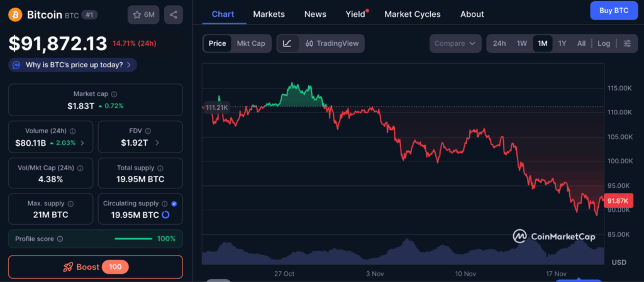This screenshot has height=282, width=644.
Task: Switch to line chart icon
Action: tap(287, 43)
